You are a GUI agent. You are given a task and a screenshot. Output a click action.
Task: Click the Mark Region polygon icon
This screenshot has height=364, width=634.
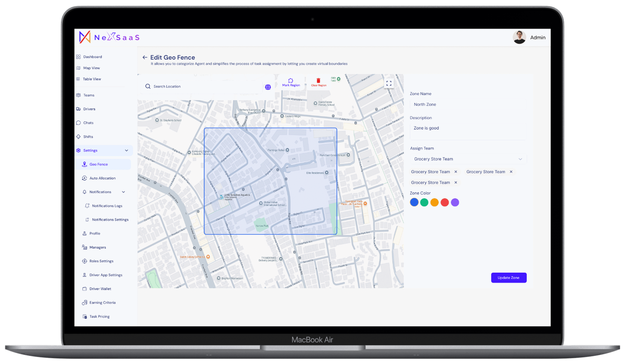[x=291, y=80]
